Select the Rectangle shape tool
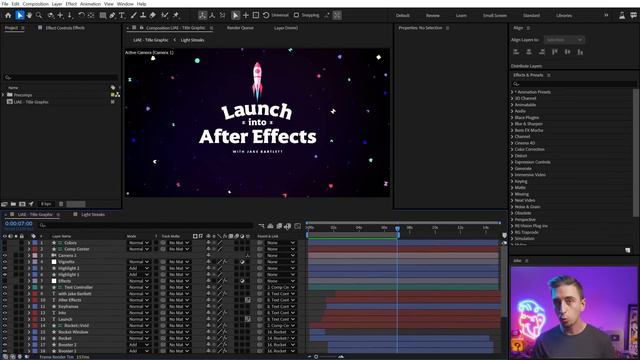Screen dimensions: 640x360 pyautogui.click(x=103, y=16)
